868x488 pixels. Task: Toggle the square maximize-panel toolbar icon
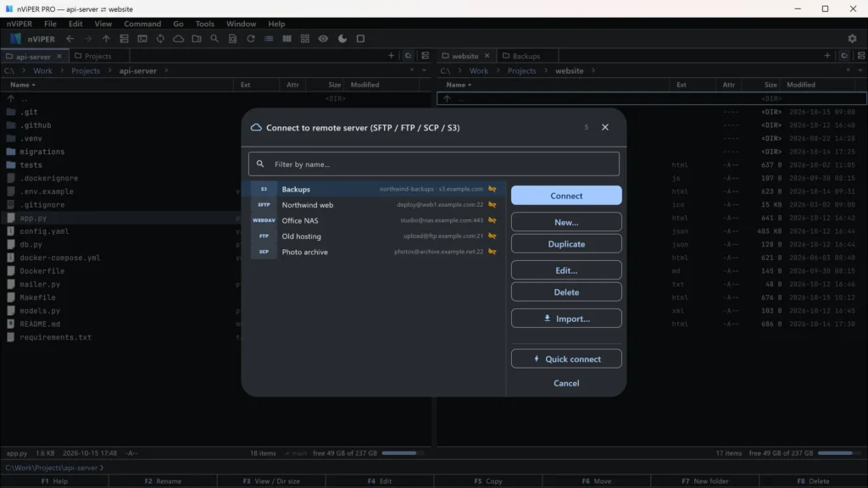360,39
